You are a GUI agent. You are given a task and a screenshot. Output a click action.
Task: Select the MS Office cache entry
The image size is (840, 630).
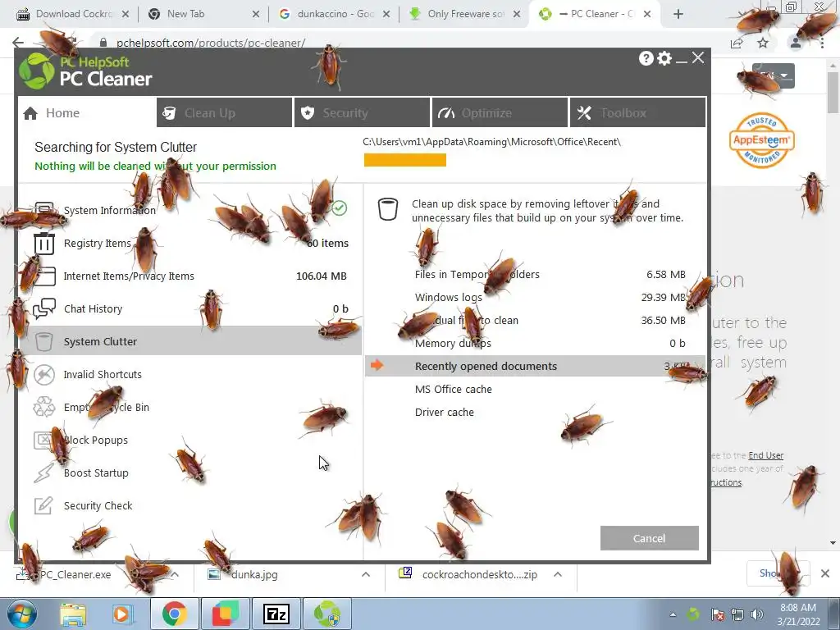[x=536, y=389]
